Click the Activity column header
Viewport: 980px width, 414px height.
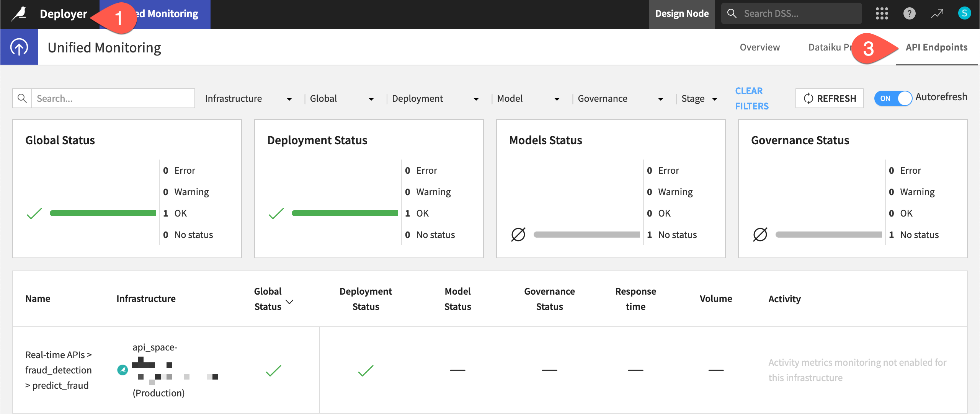pyautogui.click(x=784, y=298)
